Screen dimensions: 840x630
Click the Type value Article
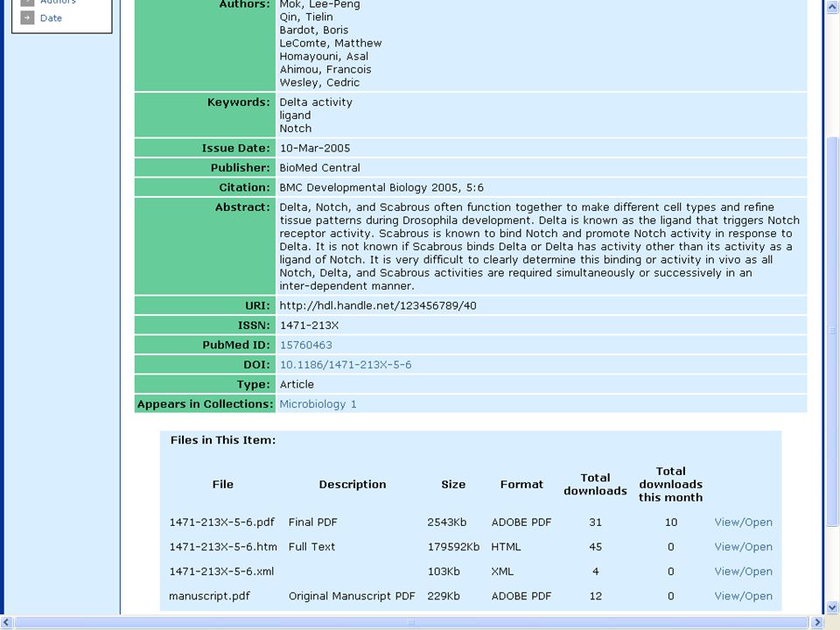(297, 385)
